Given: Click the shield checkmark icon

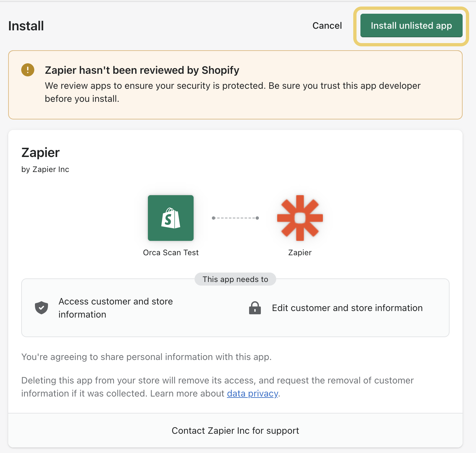Looking at the screenshot, I should (x=41, y=308).
